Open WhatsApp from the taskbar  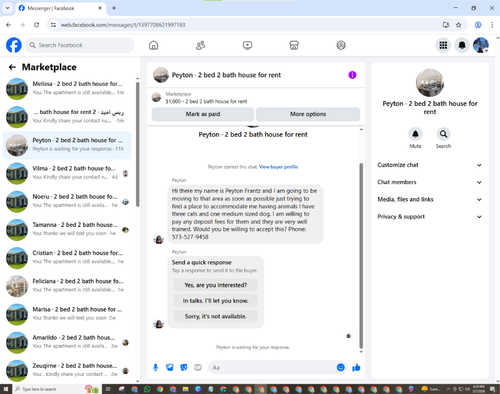coord(147,389)
